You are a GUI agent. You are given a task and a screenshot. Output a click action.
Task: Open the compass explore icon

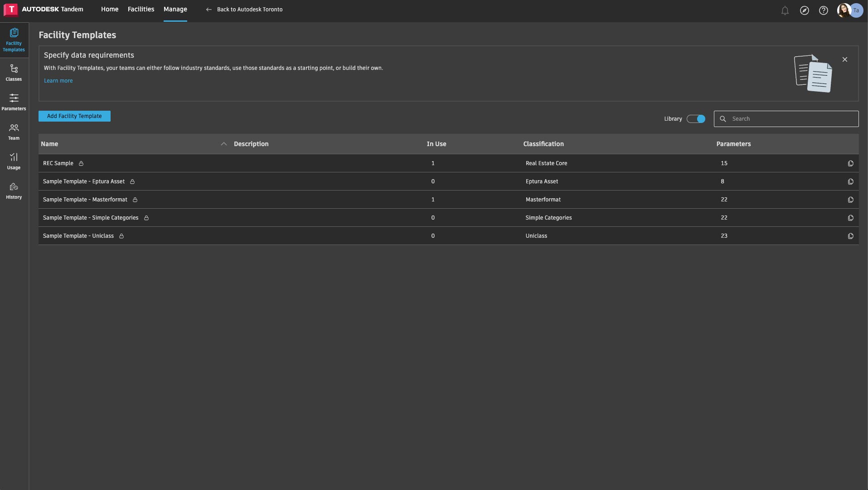[804, 10]
